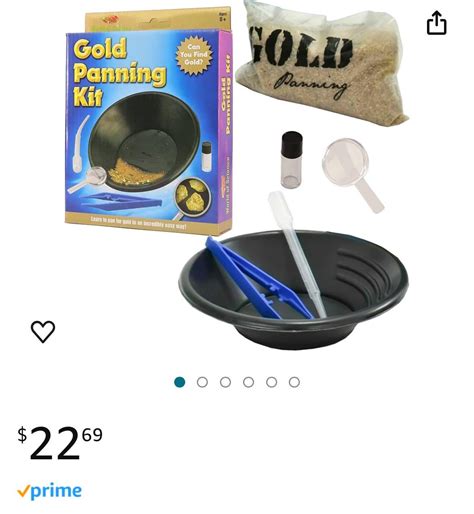Click the 'Can You Find Gold?' starburst badge
Image resolution: width=474 pixels, height=514 pixels.
click(194, 55)
